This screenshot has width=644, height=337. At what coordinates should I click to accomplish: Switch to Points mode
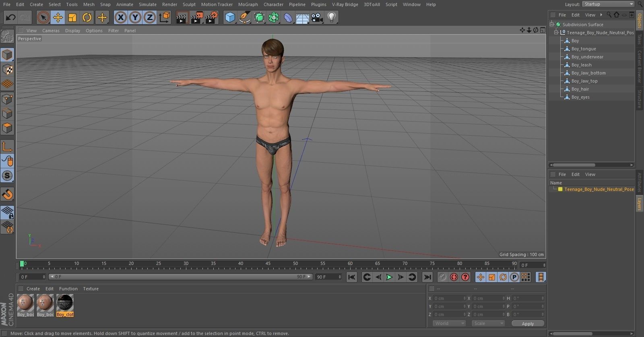click(7, 99)
